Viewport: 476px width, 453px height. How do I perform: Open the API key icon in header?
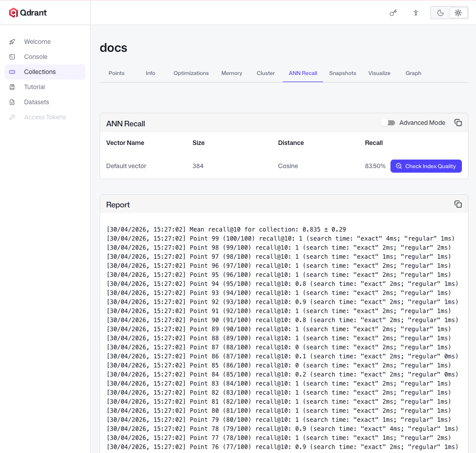pos(393,13)
